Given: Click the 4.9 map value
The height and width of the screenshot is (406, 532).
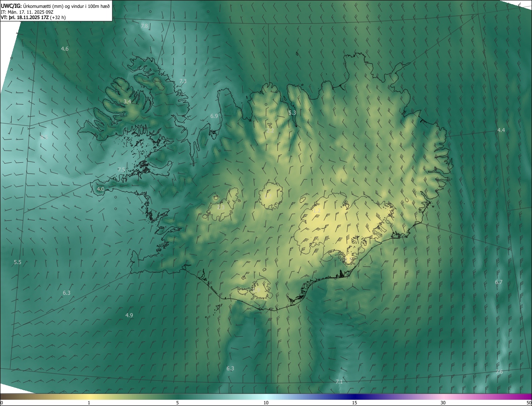Looking at the screenshot, I should tap(129, 316).
